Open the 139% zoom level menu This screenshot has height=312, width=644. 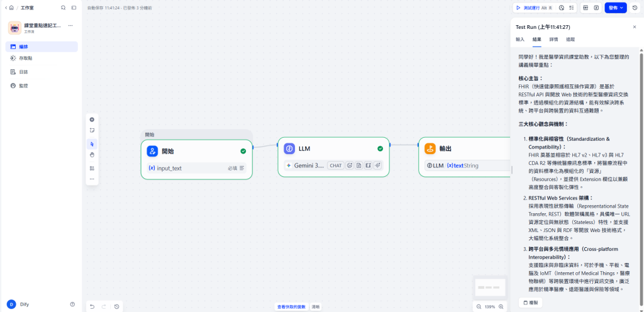[489, 307]
